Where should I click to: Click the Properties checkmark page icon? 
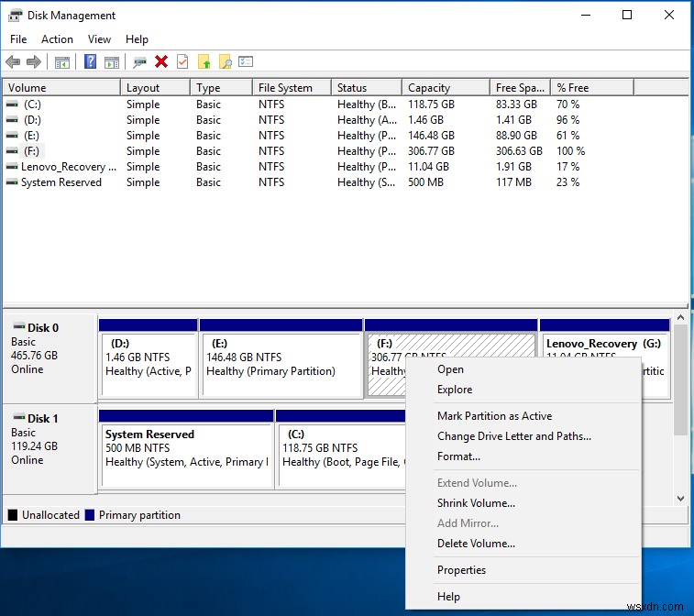pos(182,61)
